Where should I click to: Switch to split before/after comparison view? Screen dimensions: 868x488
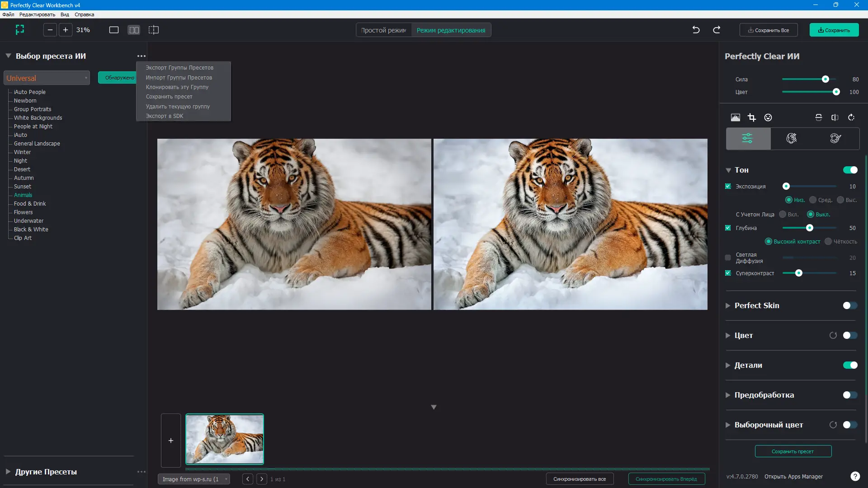154,30
